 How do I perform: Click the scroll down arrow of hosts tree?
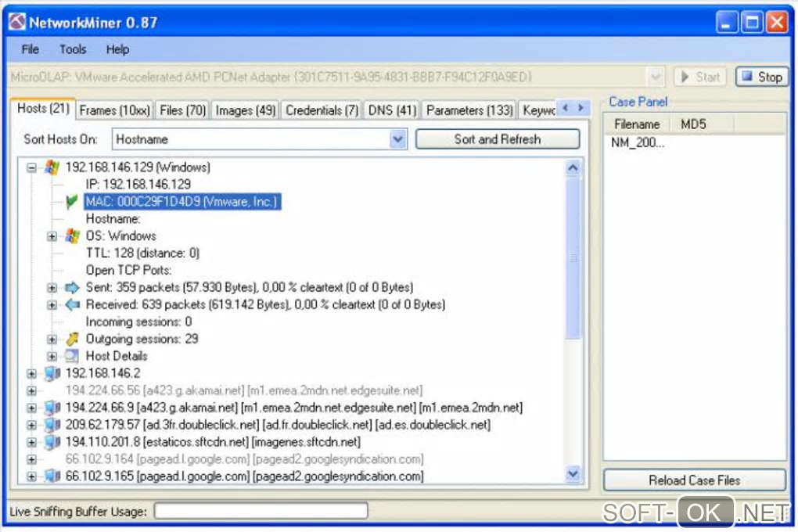(x=573, y=474)
